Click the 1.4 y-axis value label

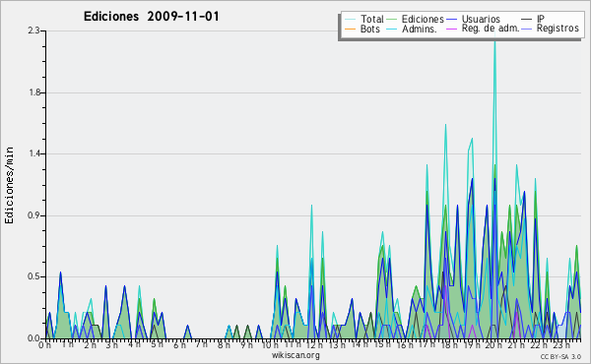click(x=33, y=153)
